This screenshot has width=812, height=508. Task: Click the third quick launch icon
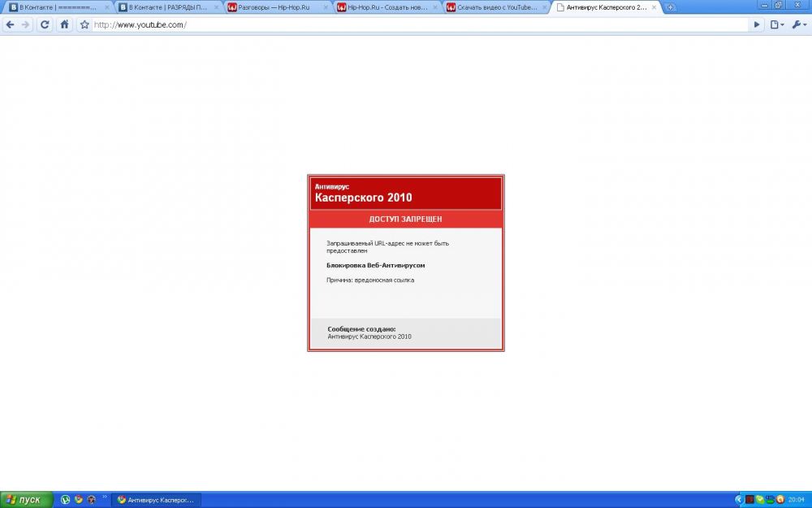[x=91, y=500]
